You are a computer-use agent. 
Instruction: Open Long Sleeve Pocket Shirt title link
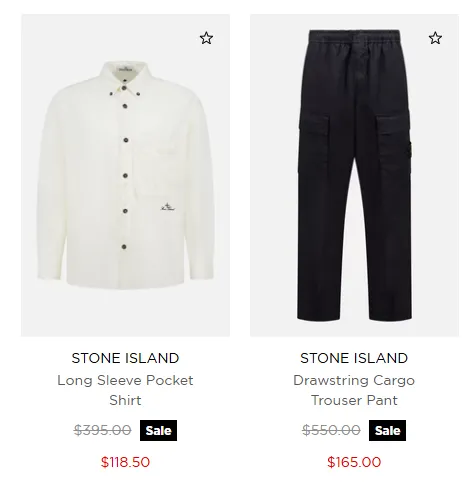(125, 390)
